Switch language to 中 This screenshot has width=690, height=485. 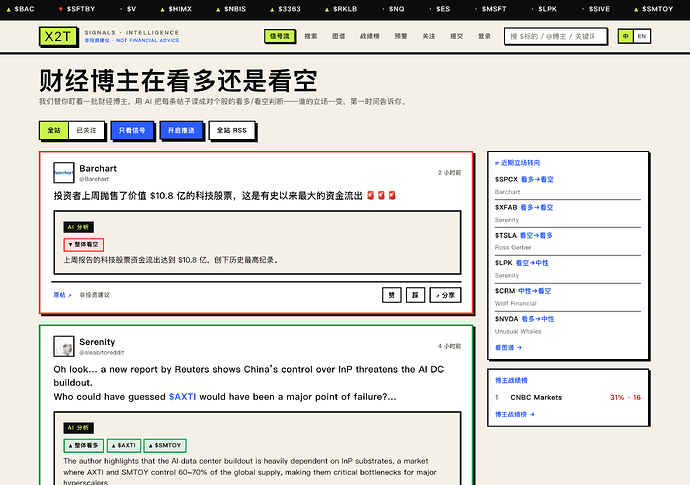[x=626, y=36]
